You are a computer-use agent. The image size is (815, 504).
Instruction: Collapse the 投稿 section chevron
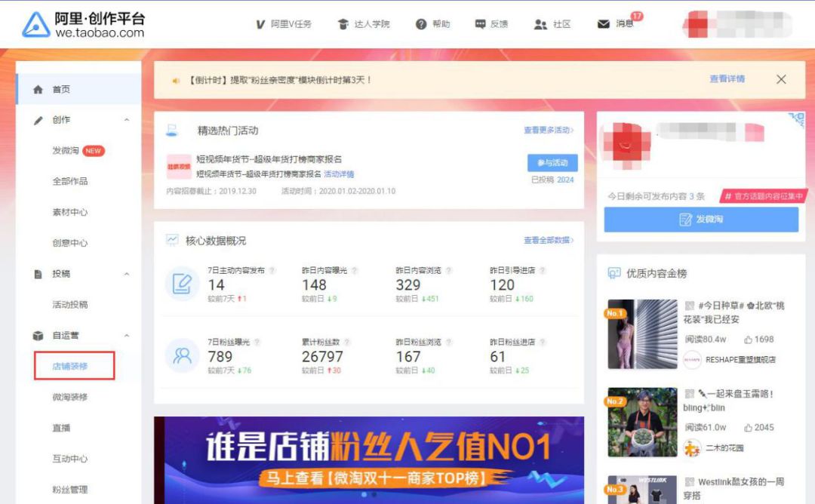point(127,274)
